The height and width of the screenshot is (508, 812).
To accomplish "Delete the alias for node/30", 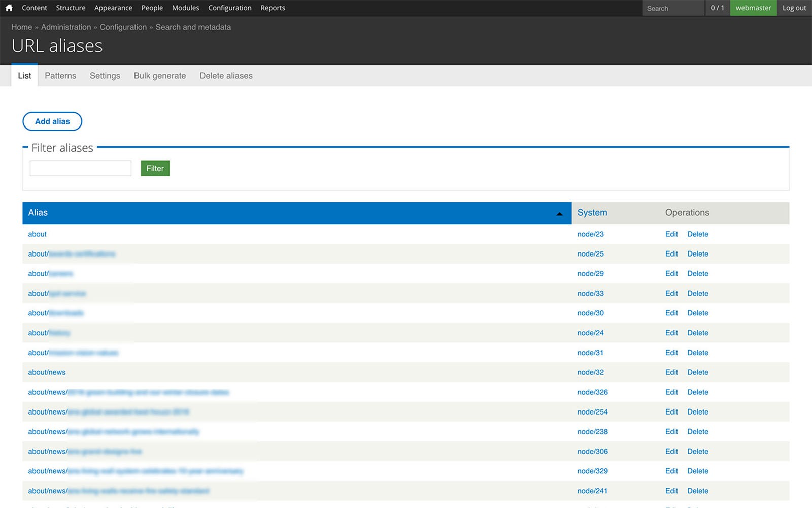I will (698, 313).
